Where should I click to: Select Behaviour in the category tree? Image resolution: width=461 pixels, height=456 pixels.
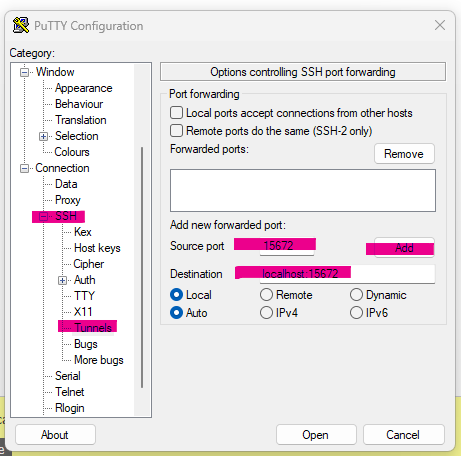coord(79,104)
